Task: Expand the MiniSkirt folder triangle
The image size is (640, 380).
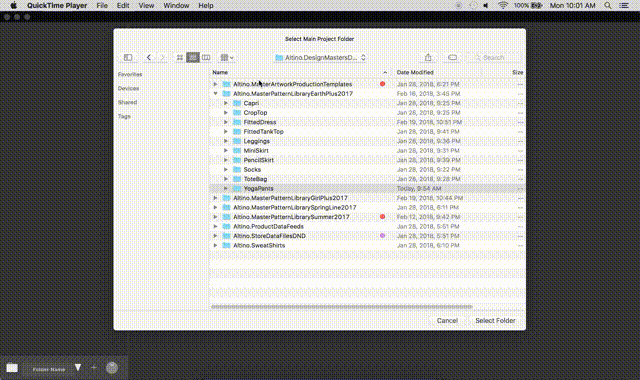Action: pos(226,150)
